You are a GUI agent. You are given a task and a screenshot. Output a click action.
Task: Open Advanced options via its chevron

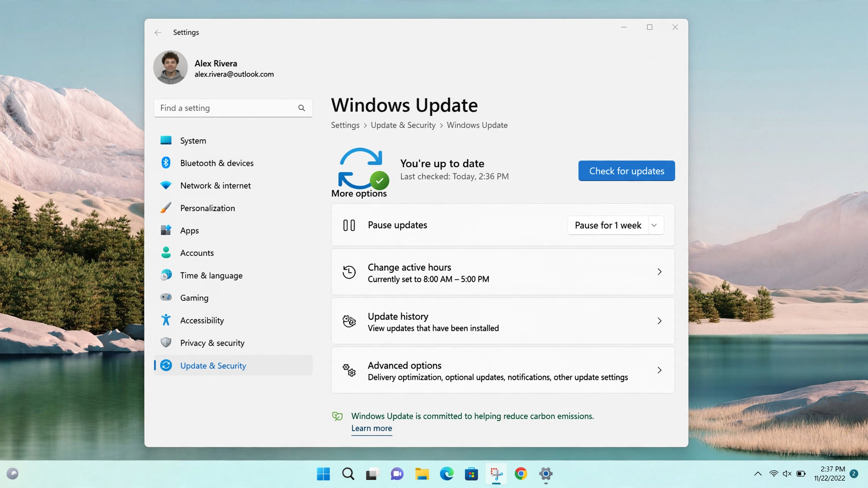(659, 370)
